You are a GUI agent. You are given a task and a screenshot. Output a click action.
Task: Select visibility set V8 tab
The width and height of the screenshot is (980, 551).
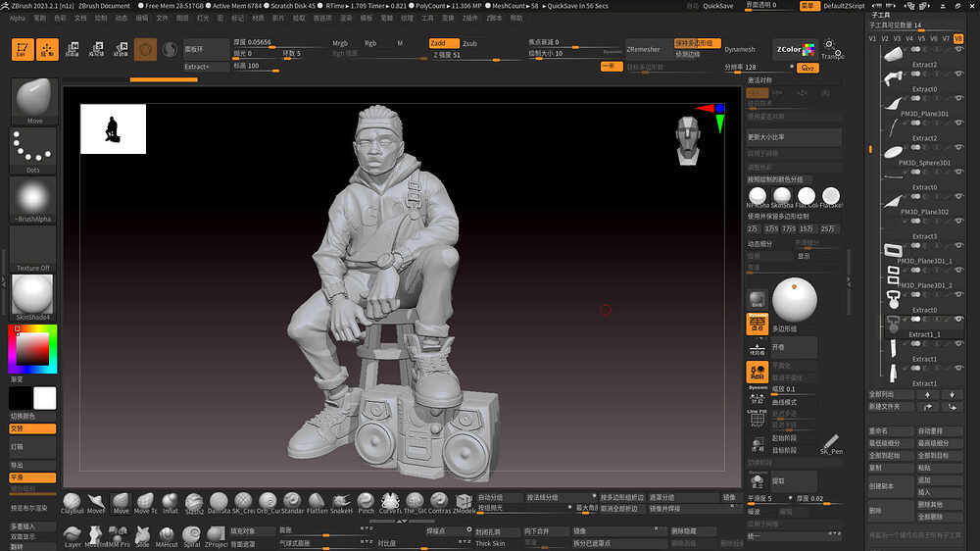(x=958, y=38)
